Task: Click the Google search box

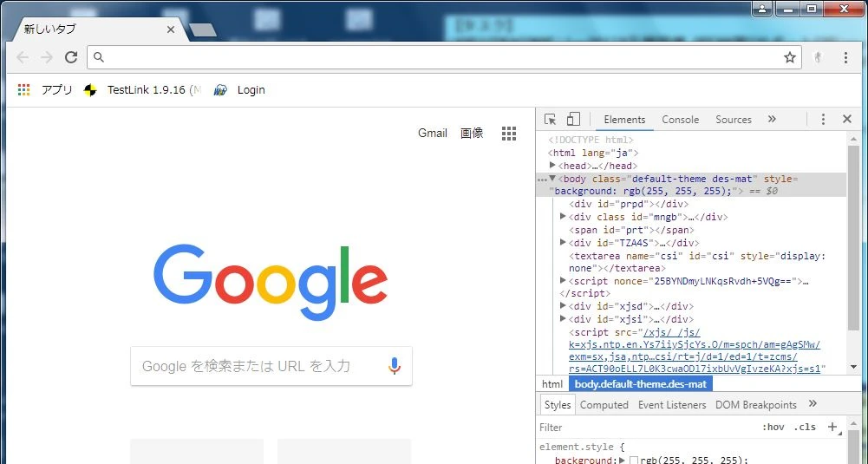Action: 271,366
